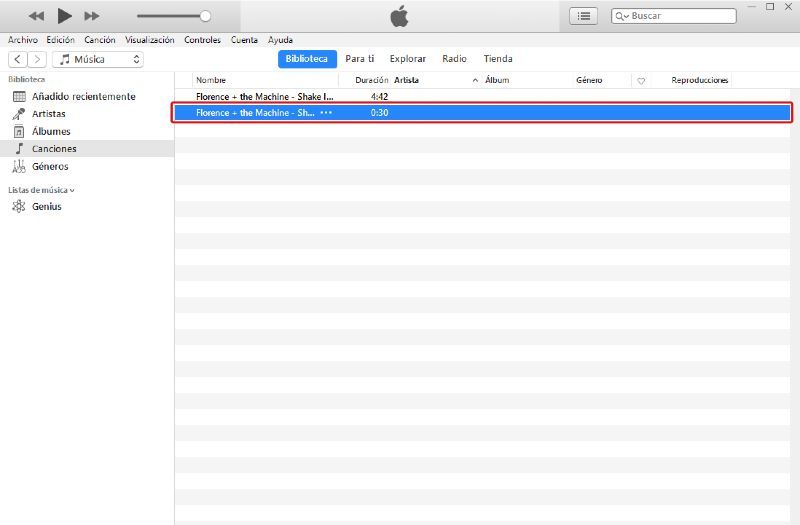Select the 4:42 Florence + the Machine song
800x525 pixels.
[x=265, y=97]
